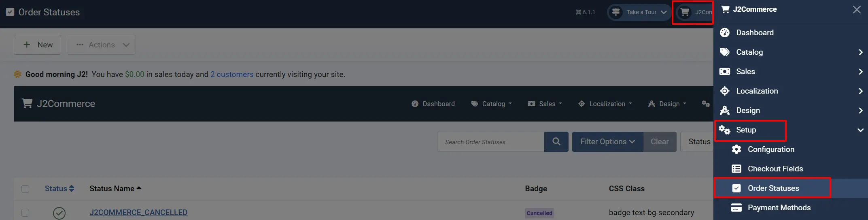Toggle published status of J2COMMERCE_CANCELLED
Image resolution: width=868 pixels, height=220 pixels.
pyautogui.click(x=59, y=213)
